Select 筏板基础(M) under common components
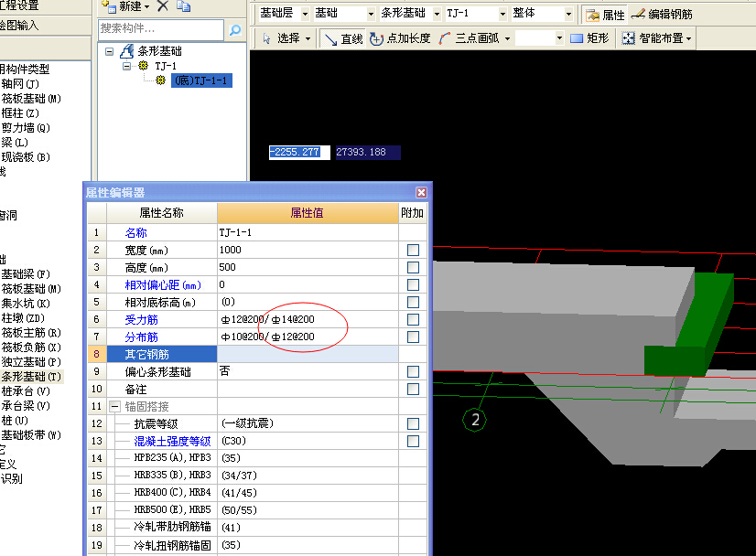Viewport: 756px width, 556px height. pyautogui.click(x=31, y=98)
